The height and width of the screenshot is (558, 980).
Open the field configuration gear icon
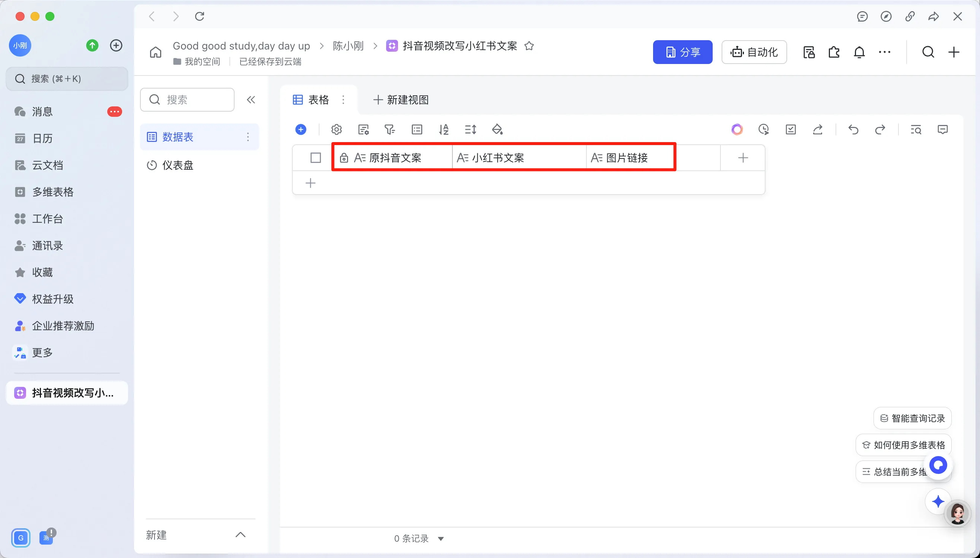[x=336, y=129]
